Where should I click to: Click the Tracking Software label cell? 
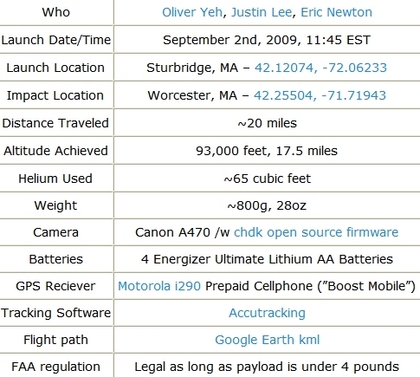(x=56, y=313)
